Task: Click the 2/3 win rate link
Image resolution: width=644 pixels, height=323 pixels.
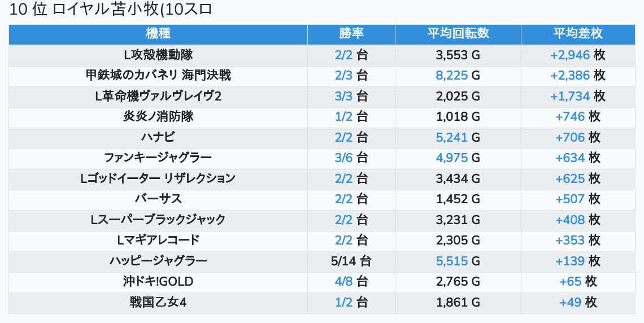Action: (343, 75)
